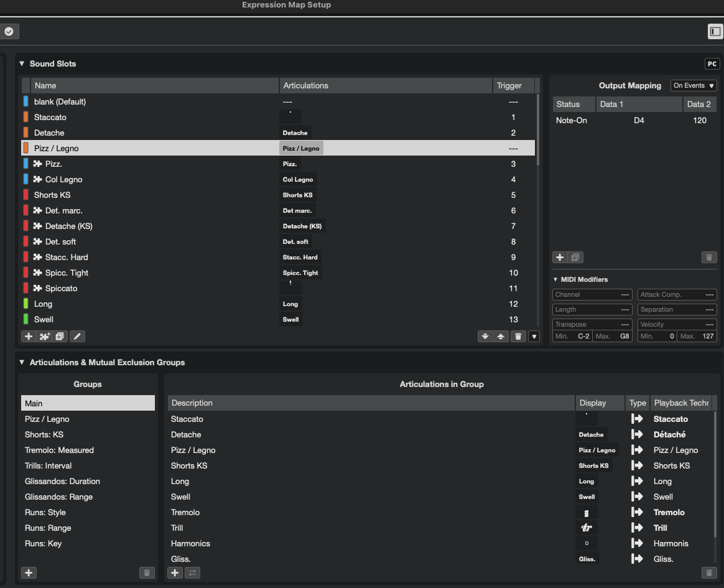Enable the checkmark toggle in the toolbar

coord(9,30)
